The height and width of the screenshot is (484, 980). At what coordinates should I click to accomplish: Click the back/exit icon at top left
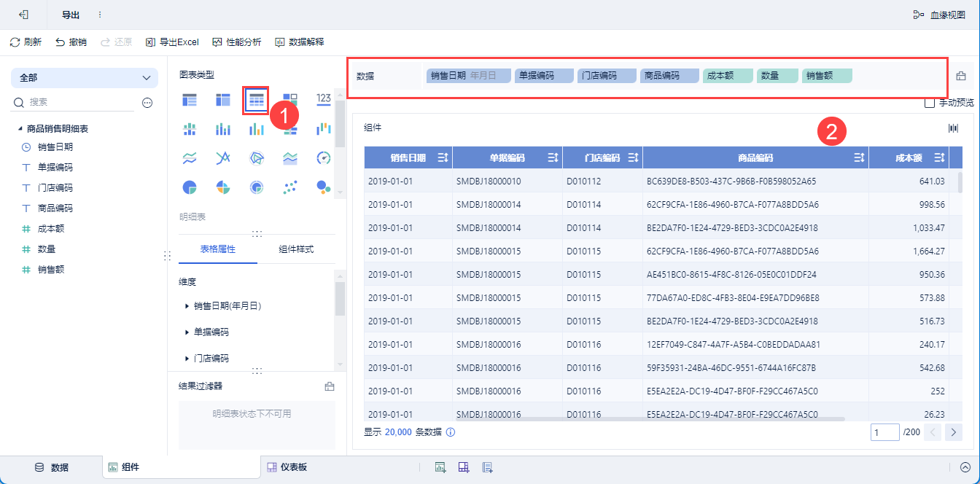(23, 15)
